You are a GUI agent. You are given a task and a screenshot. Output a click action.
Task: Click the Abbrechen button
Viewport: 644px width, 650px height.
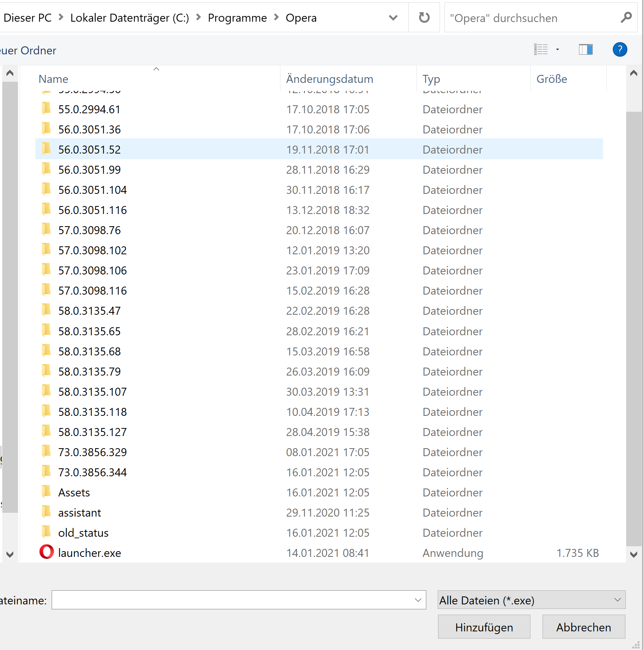coord(584,627)
